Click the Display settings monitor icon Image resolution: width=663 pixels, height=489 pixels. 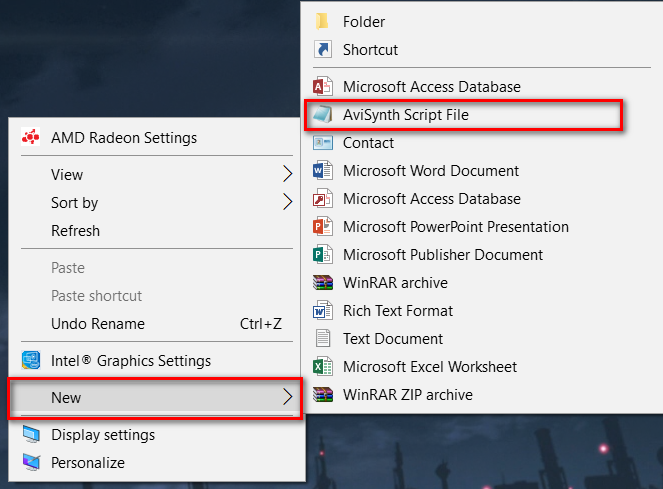coord(32,435)
